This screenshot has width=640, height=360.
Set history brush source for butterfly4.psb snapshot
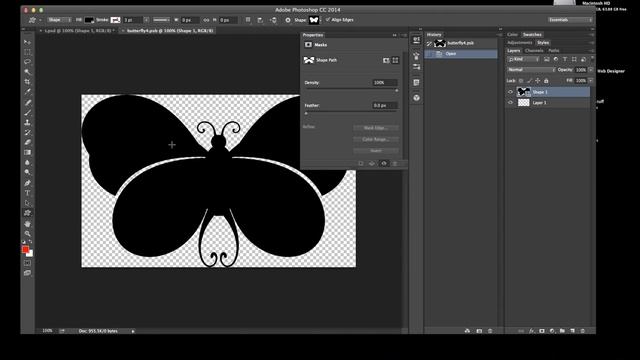(429, 43)
